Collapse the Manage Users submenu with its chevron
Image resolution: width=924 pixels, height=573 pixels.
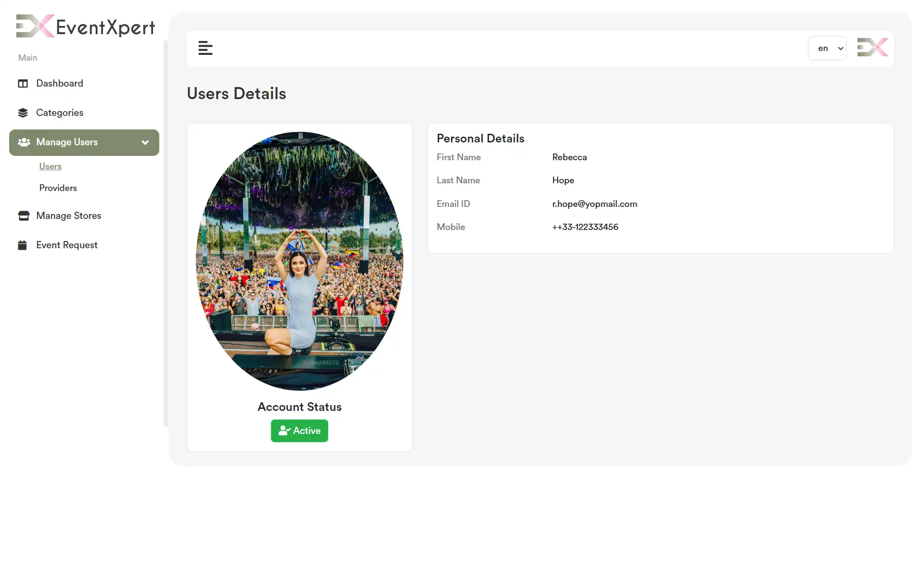point(145,142)
